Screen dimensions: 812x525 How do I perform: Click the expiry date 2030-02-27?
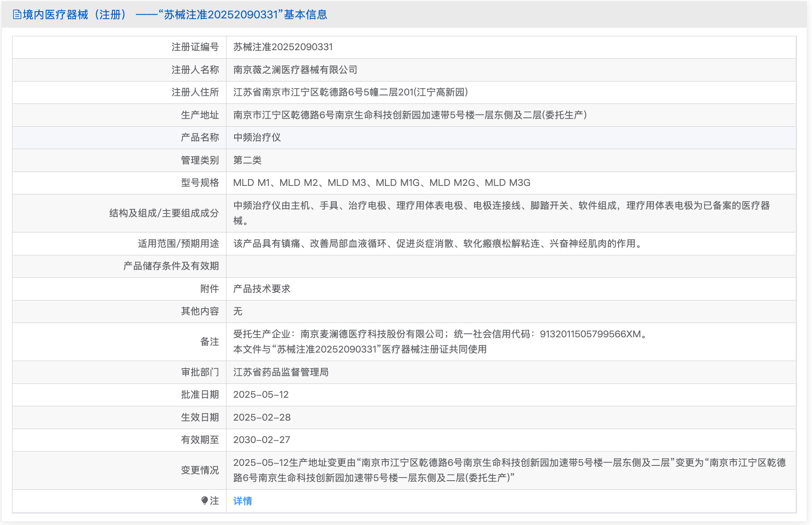coord(261,440)
